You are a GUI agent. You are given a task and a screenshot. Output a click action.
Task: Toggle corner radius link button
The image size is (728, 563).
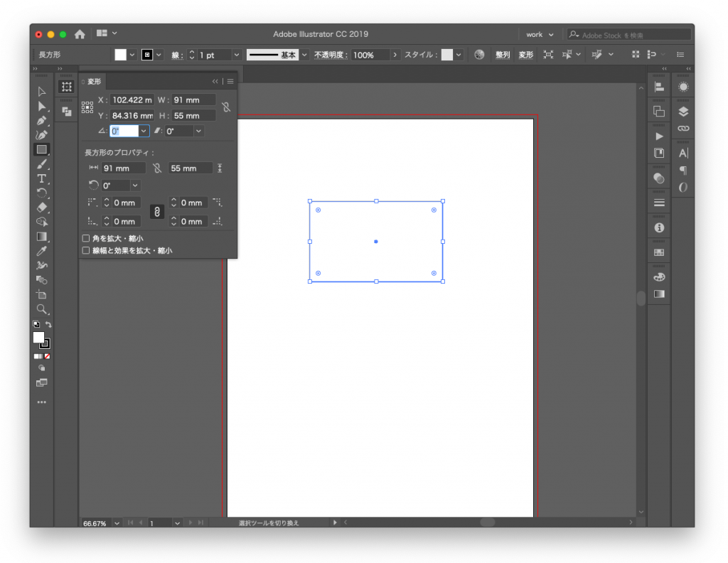(157, 212)
